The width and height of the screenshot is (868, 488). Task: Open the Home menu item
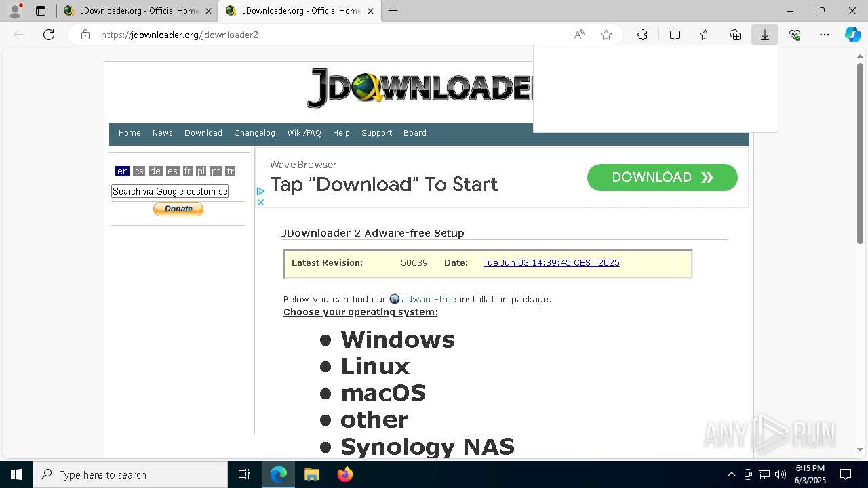pyautogui.click(x=130, y=133)
